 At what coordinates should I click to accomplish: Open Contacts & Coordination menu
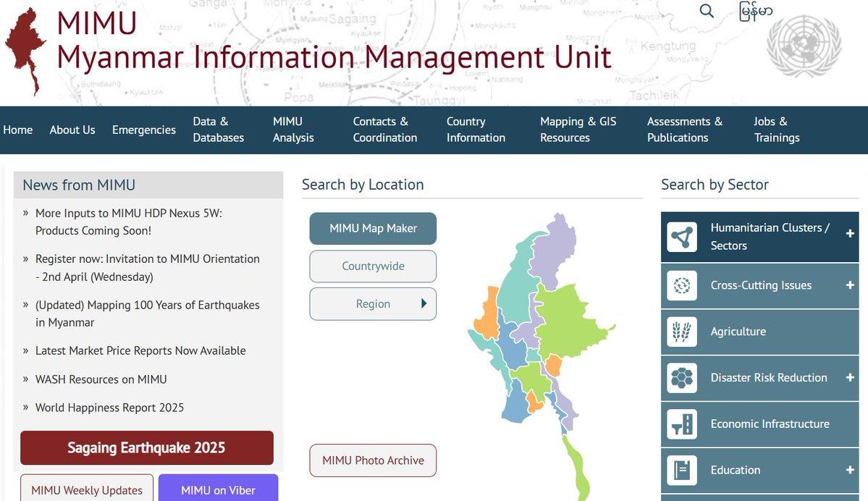(x=385, y=130)
